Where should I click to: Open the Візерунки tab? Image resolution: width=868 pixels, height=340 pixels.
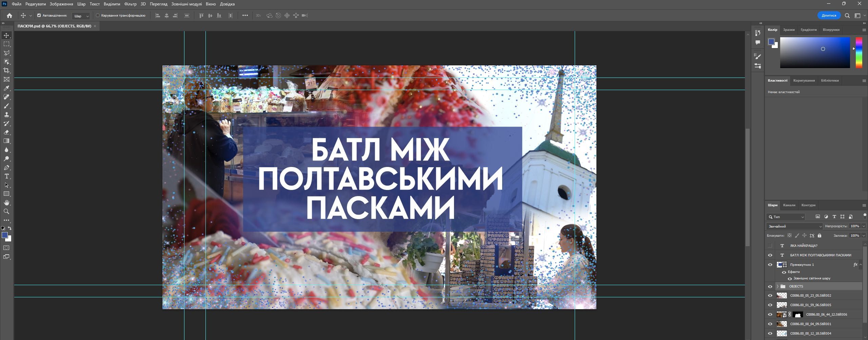(831, 30)
